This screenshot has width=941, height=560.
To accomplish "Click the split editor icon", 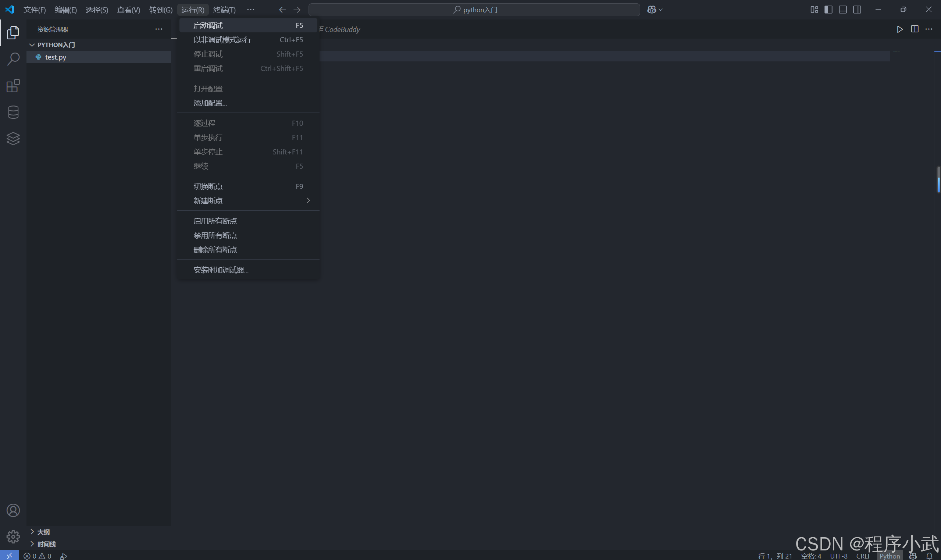I will tap(915, 29).
